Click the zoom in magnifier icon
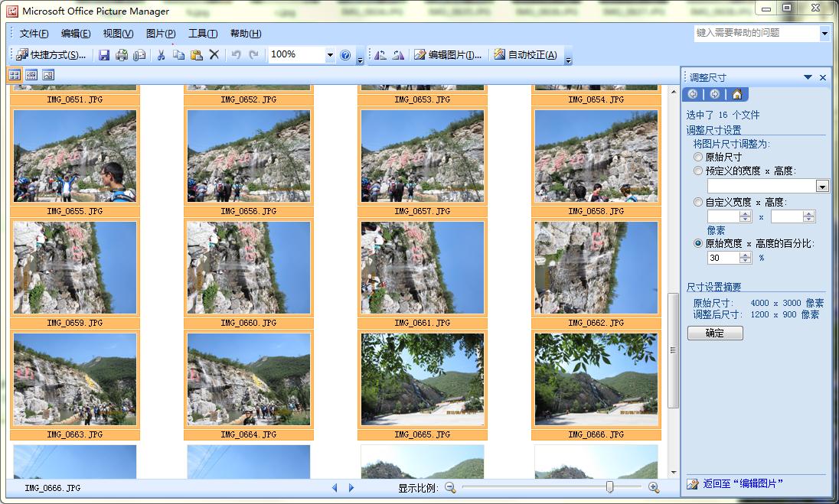This screenshot has height=504, width=839. 654,487
